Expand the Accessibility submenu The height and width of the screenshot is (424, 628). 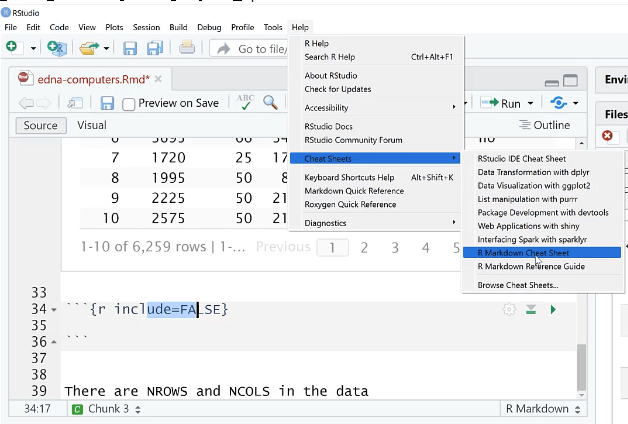click(377, 108)
